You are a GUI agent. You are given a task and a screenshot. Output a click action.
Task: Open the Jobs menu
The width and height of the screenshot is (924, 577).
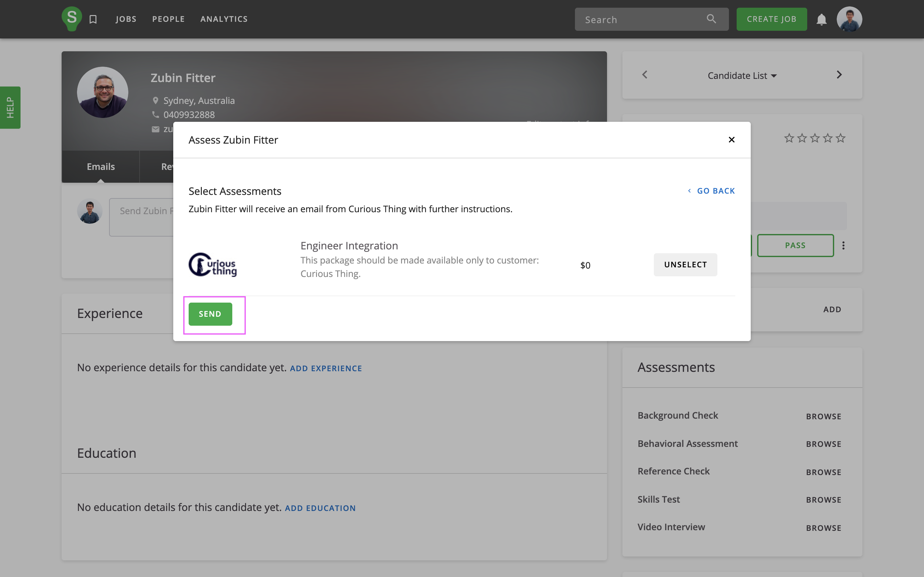click(126, 19)
